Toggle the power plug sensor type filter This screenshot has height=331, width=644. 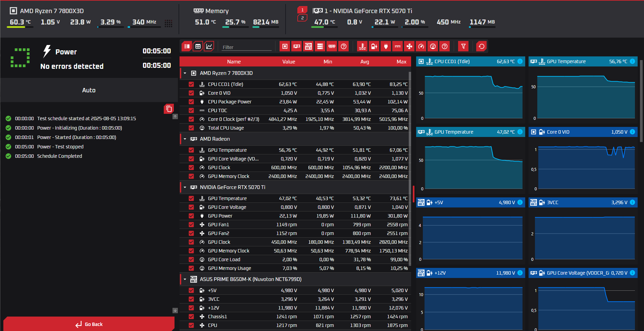pyautogui.click(x=386, y=46)
